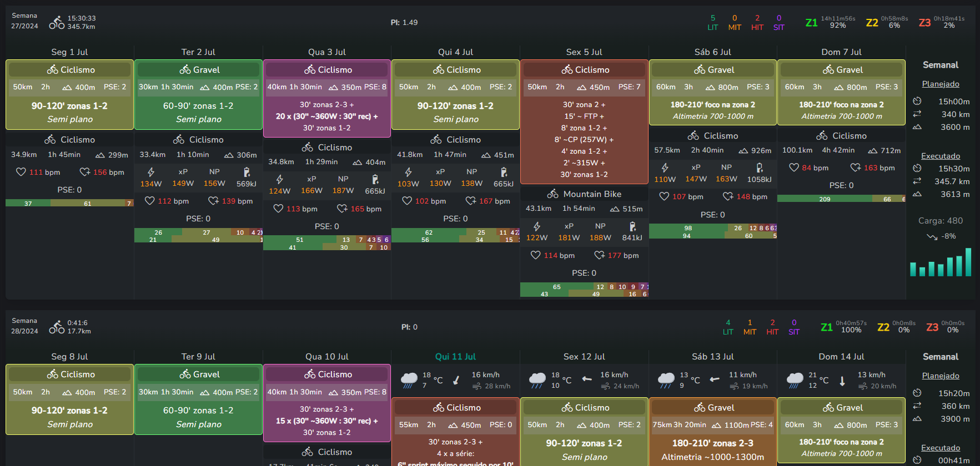Click energy icon above 1058kJ

tap(760, 168)
